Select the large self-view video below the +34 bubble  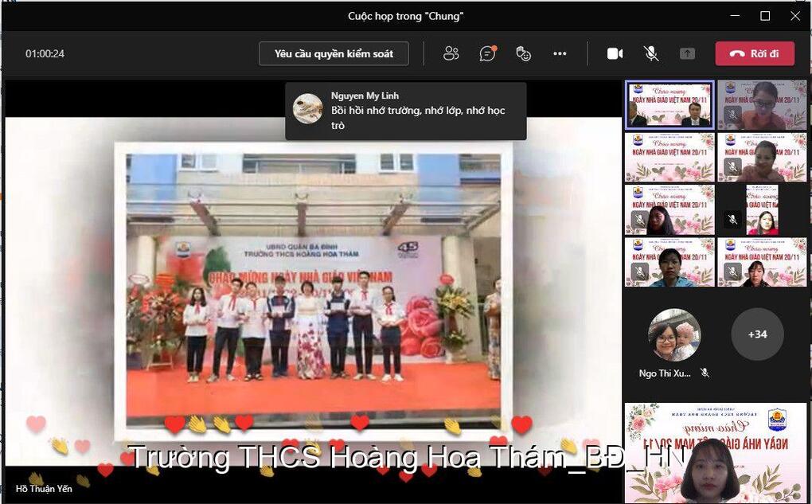[716, 453]
